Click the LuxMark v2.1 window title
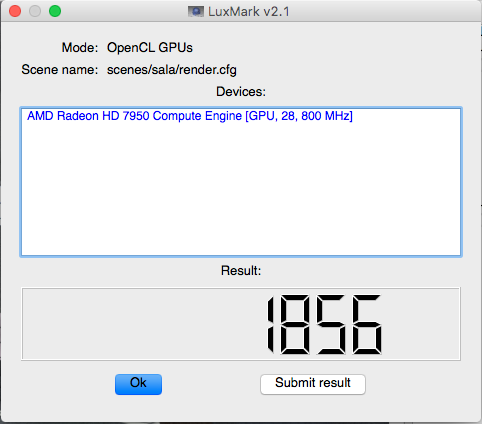The height and width of the screenshot is (424, 482). point(249,12)
